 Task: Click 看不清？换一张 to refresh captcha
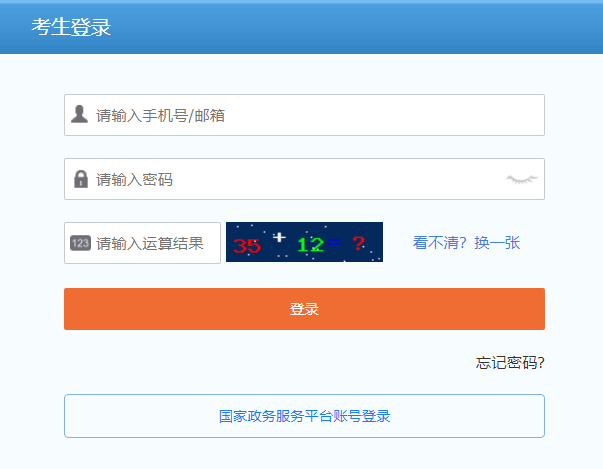pos(466,243)
